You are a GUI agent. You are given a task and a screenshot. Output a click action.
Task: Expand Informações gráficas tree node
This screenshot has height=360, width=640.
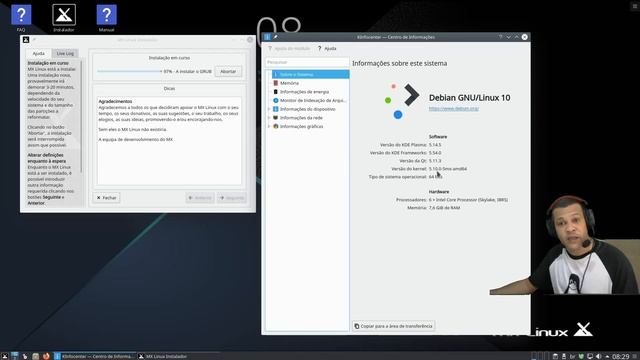tap(269, 126)
